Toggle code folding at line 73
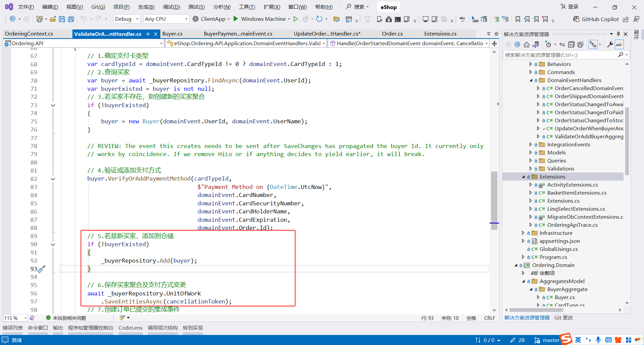The width and height of the screenshot is (644, 345). click(x=53, y=105)
